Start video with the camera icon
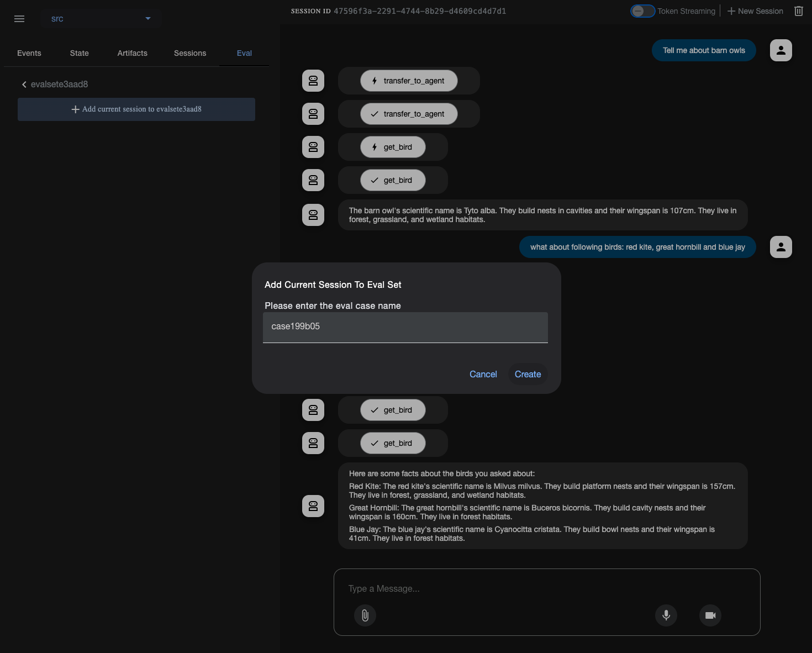 pyautogui.click(x=710, y=615)
